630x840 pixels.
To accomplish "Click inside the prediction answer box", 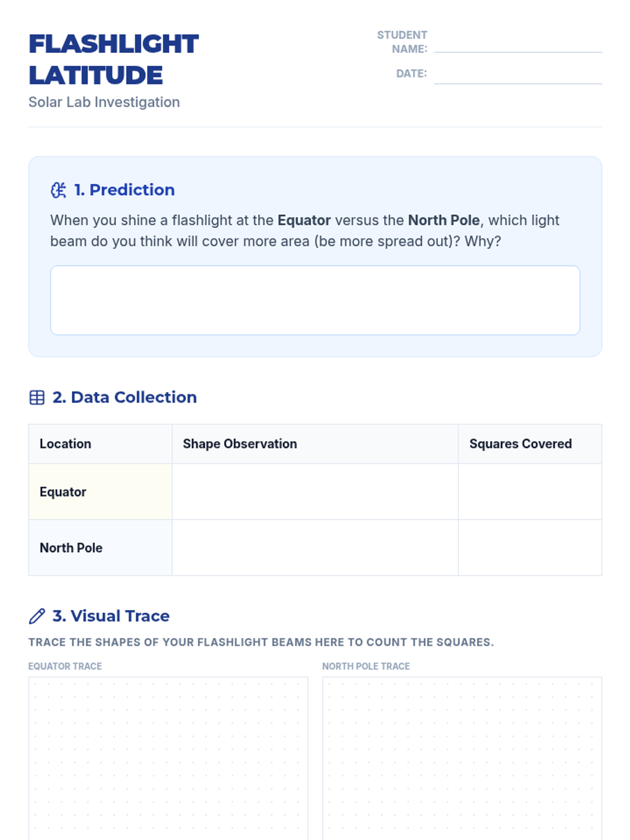I will pos(315,300).
